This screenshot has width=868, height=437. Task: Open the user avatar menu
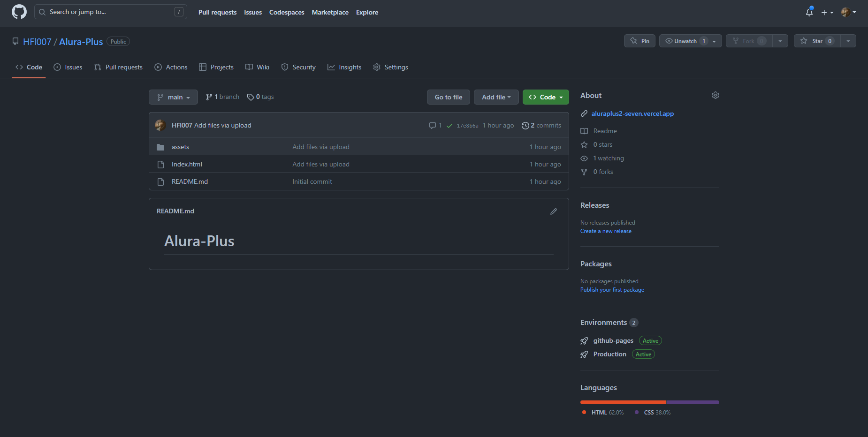click(848, 12)
